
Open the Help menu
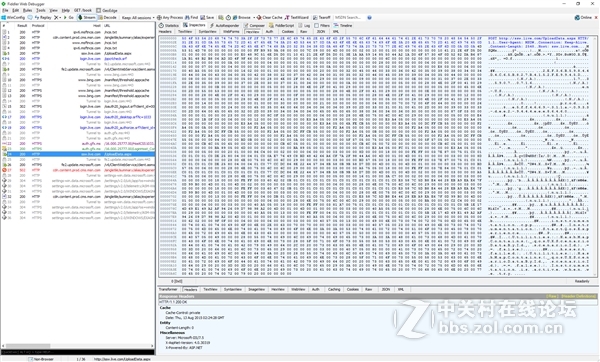(x=66, y=10)
